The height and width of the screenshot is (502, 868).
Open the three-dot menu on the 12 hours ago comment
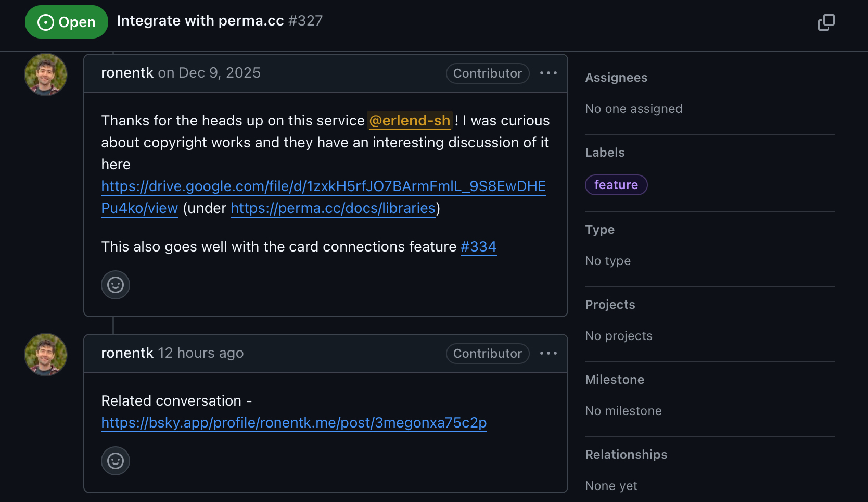pos(548,354)
